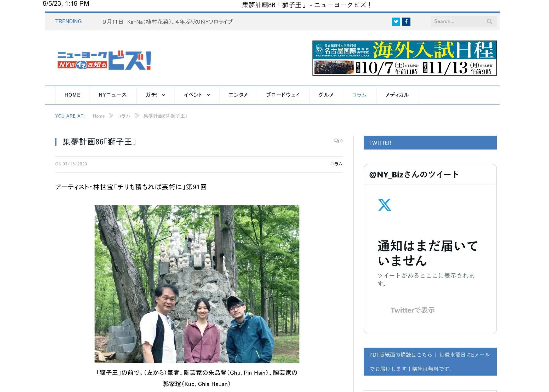Click the Twitterで表示 button

[413, 310]
